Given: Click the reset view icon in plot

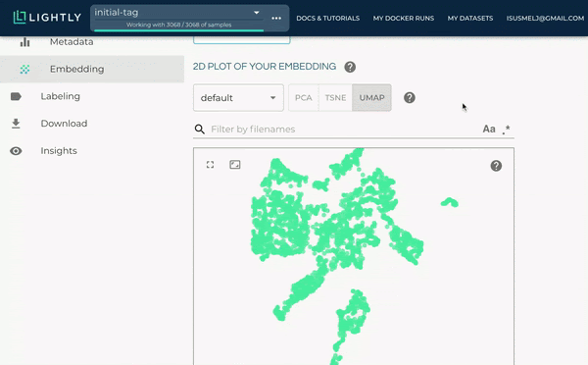Looking at the screenshot, I should (x=235, y=165).
